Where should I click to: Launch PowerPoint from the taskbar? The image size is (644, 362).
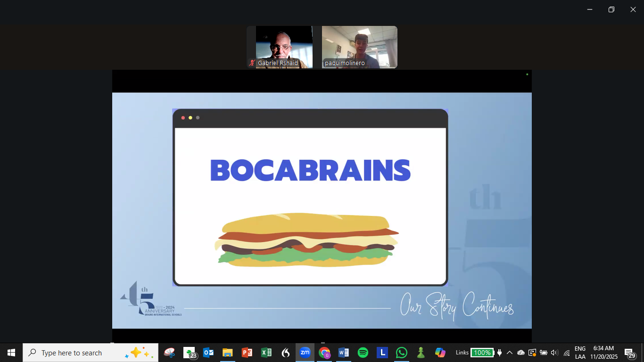click(247, 353)
